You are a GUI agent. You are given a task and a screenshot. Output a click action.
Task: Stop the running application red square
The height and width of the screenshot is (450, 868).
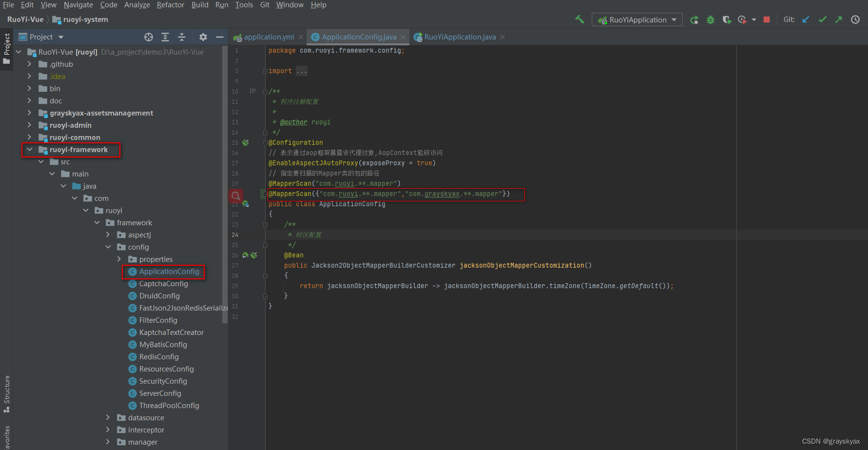(x=767, y=20)
